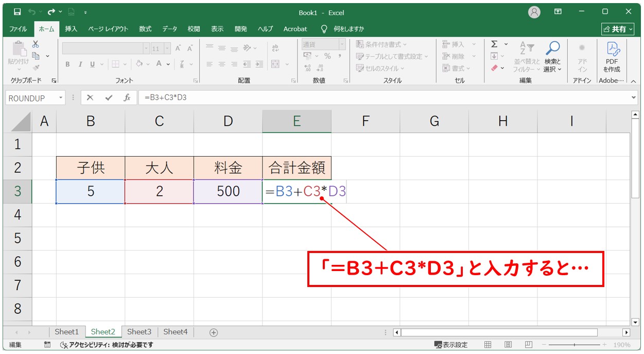Open the ファイル (File) tab

coord(18,29)
